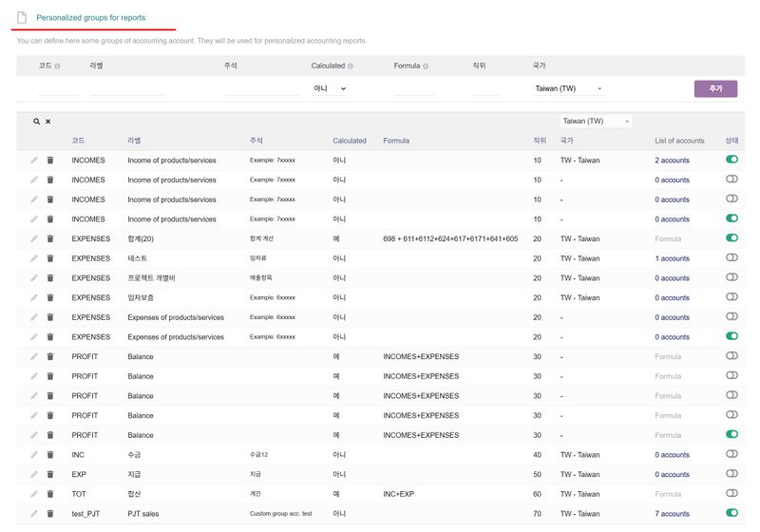Clear the filters with the X icon
This screenshot has width=760, height=532.
(x=48, y=122)
